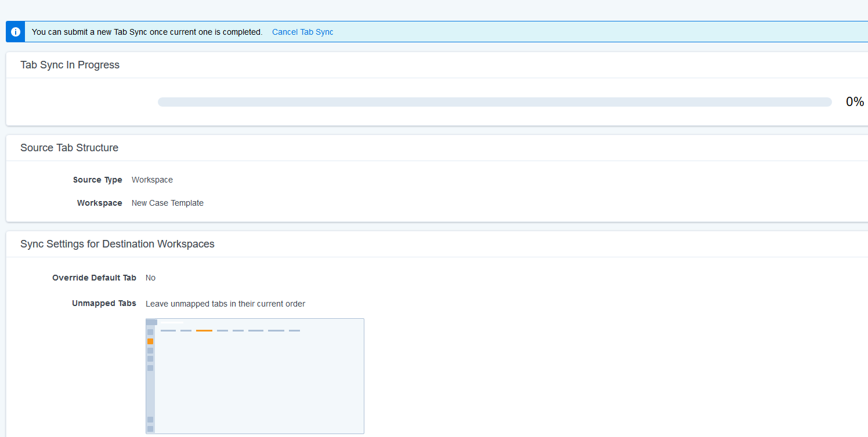The height and width of the screenshot is (437, 868).
Task: Click the 'submit a new Tab Sync' banner message
Action: pos(147,32)
